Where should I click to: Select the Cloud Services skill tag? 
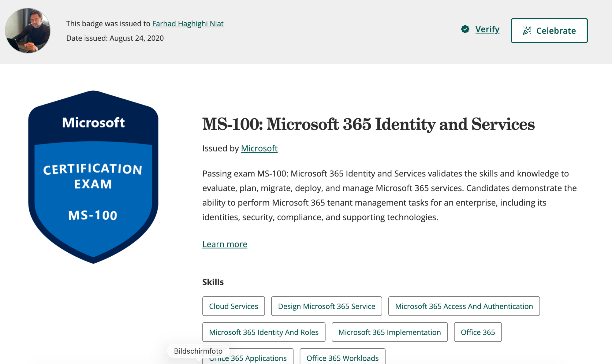click(x=233, y=306)
